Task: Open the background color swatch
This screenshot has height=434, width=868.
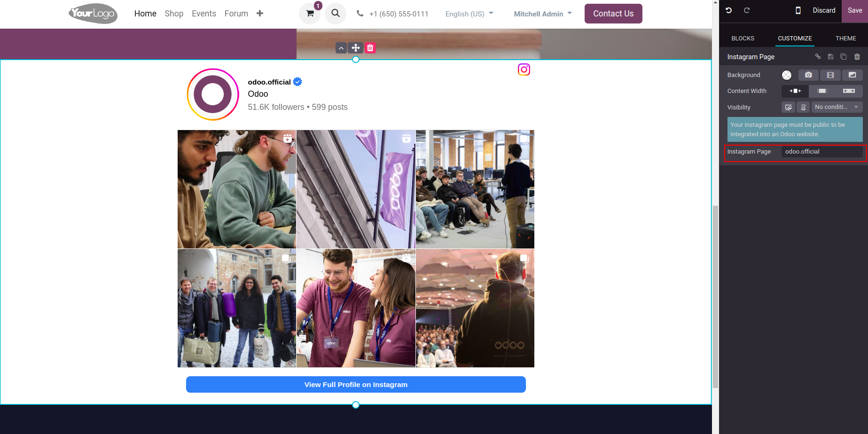Action: coord(787,75)
